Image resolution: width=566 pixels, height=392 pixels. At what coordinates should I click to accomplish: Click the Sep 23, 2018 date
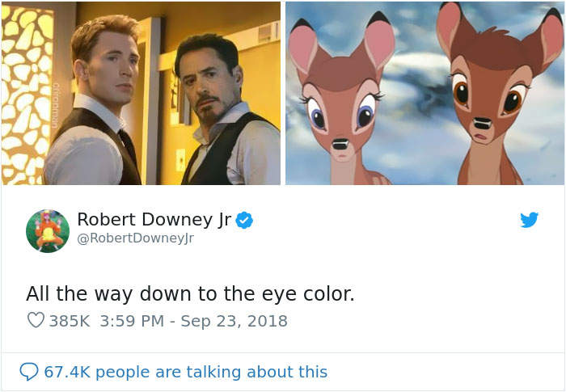tap(234, 321)
